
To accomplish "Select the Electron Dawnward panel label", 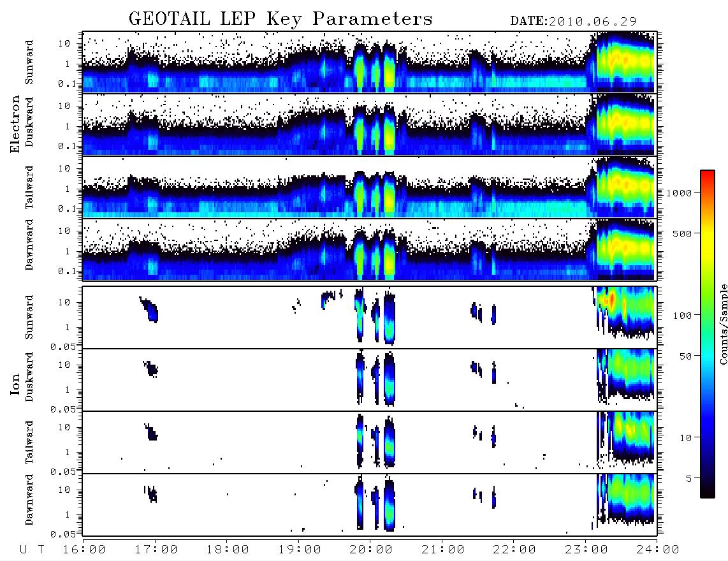I will click(29, 245).
